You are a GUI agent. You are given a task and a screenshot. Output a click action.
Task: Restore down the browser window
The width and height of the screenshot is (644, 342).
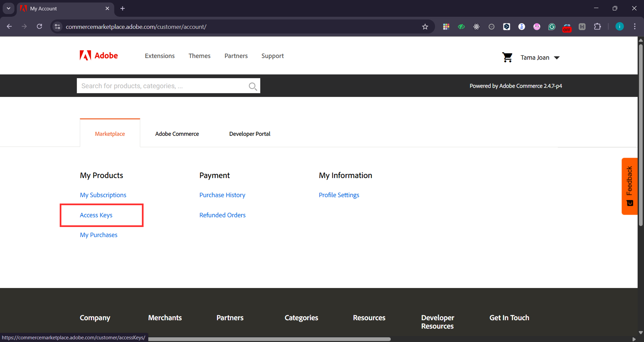[615, 8]
